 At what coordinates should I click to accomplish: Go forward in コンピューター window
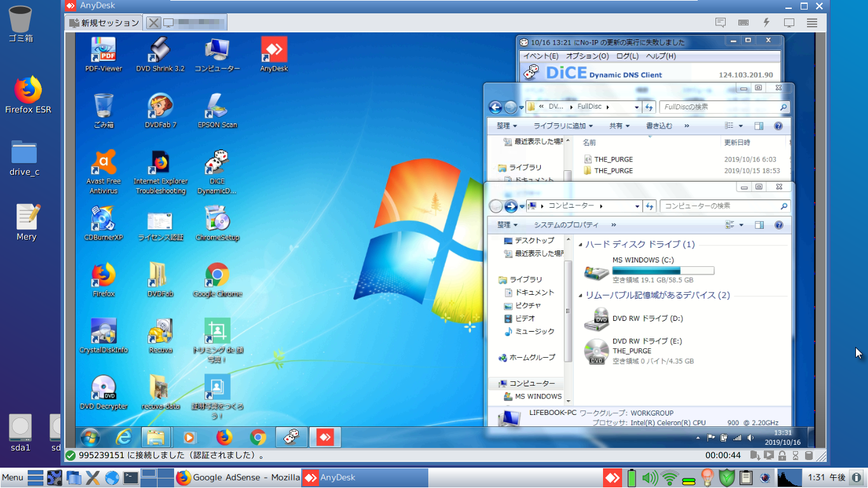(x=511, y=206)
